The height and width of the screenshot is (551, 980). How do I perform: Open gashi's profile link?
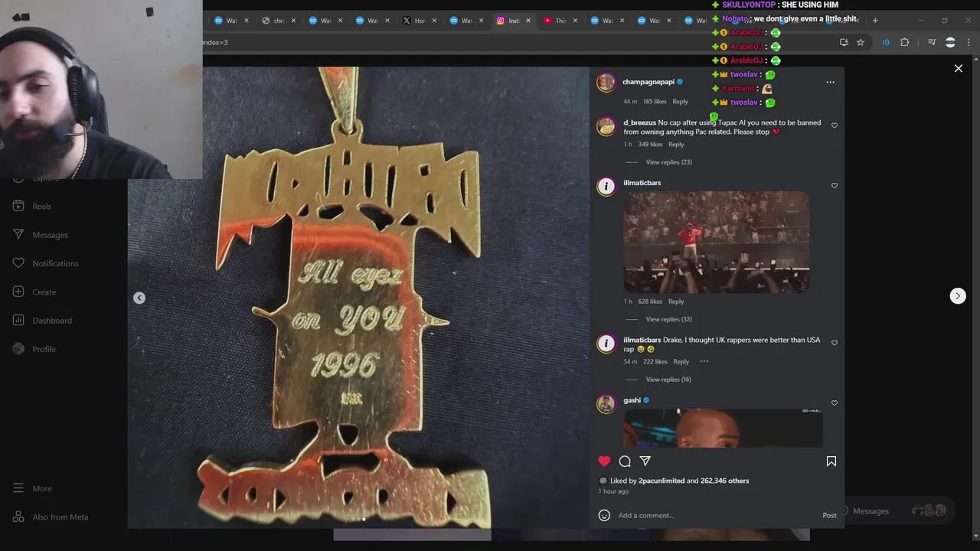click(x=632, y=400)
